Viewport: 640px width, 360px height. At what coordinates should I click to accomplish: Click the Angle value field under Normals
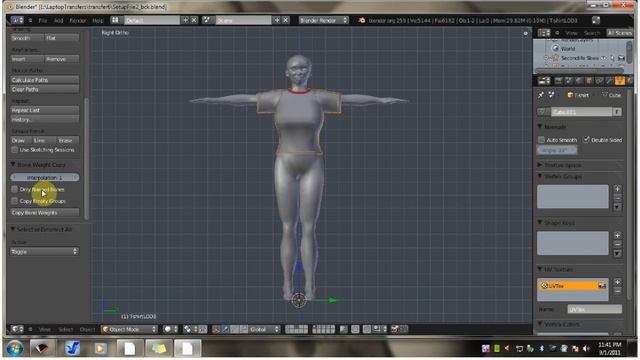[x=557, y=150]
